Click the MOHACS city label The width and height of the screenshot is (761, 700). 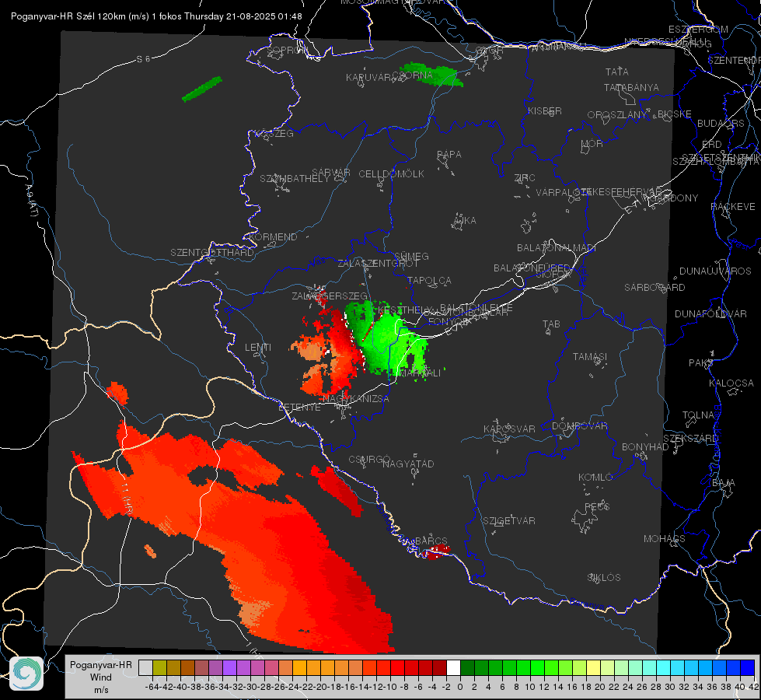click(664, 539)
